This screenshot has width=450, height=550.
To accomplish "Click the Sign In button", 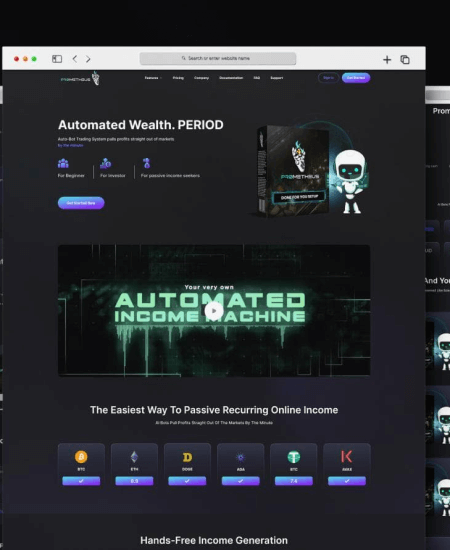I will (x=328, y=78).
